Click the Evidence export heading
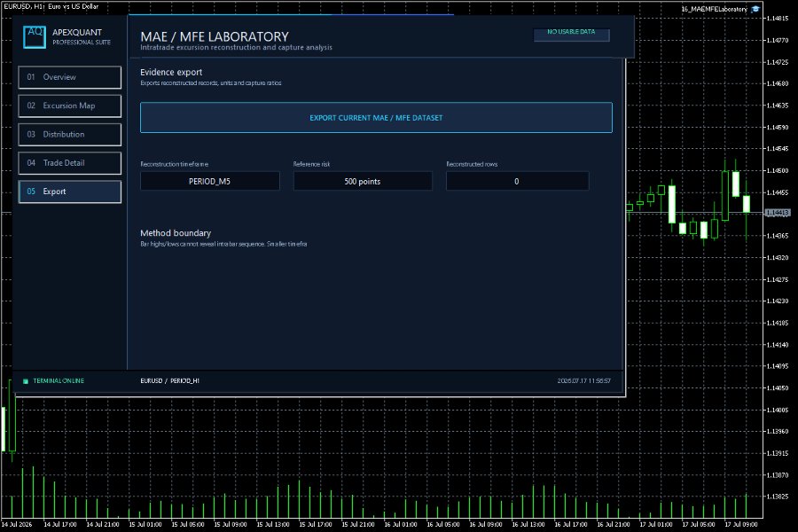The width and height of the screenshot is (798, 532). point(171,73)
